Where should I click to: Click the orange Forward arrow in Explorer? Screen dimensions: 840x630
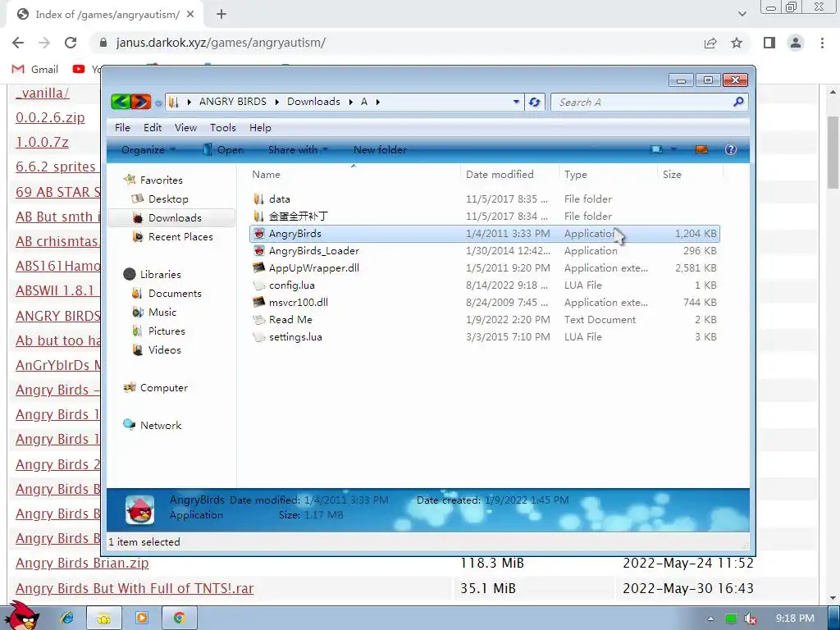pyautogui.click(x=140, y=101)
